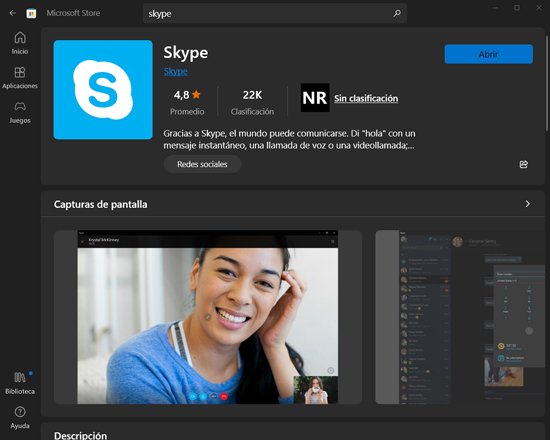Click the Abrir button
Image resolution: width=550 pixels, height=440 pixels.
[x=489, y=54]
